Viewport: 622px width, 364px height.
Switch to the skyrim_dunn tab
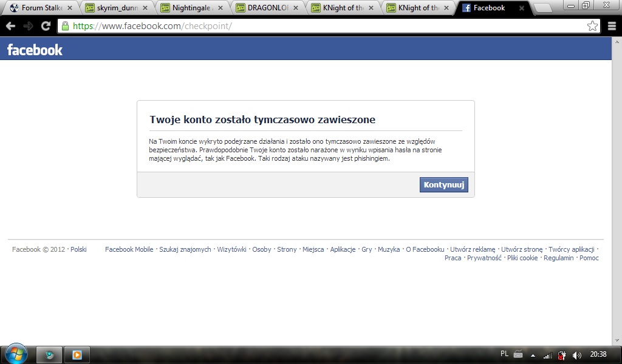tap(117, 8)
